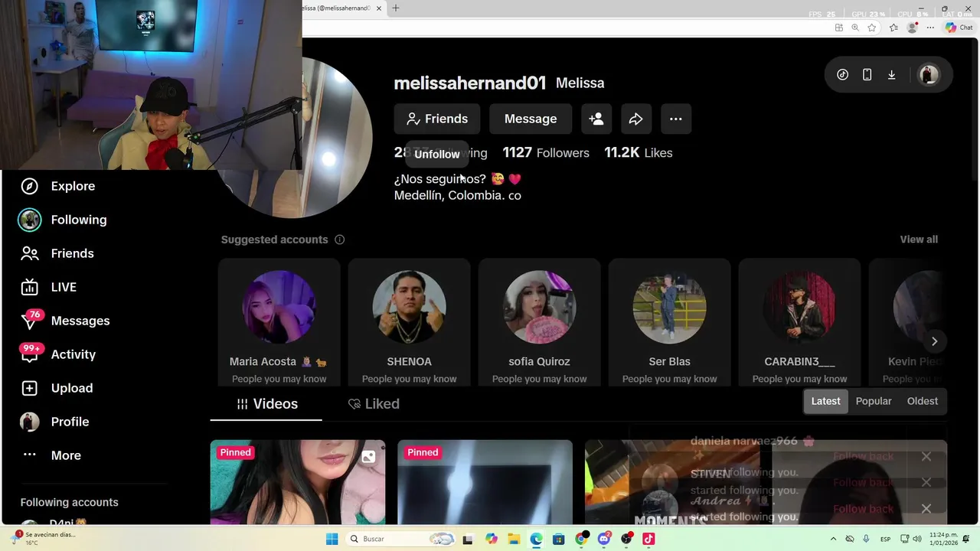Screen dimensions: 980x551
Task: Open TikTok app from taskbar
Action: click(648, 539)
